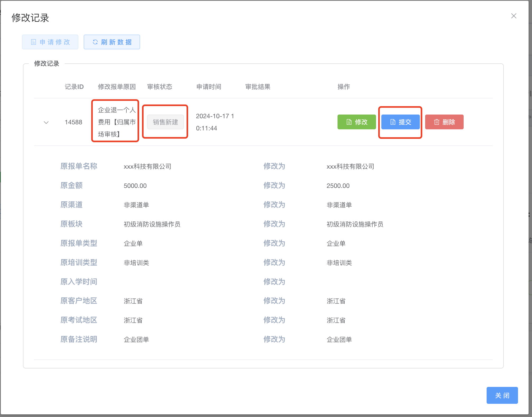Close dialog with the X icon
The height and width of the screenshot is (417, 532).
coord(514,16)
